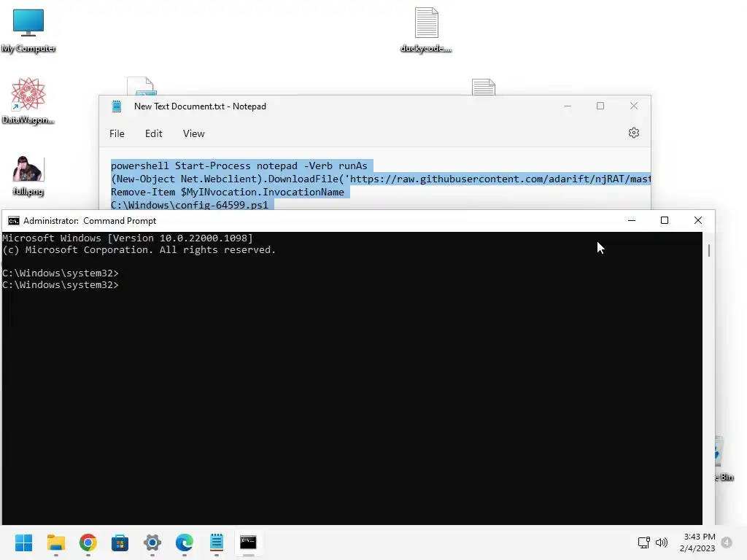Screen dimensions: 747x560
Task: Click the last C:\Windows\system32> prompt line
Action: click(x=61, y=285)
